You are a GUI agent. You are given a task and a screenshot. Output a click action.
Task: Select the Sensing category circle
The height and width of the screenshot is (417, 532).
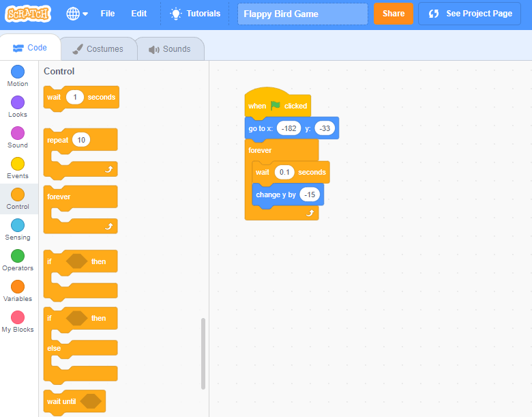pyautogui.click(x=18, y=225)
